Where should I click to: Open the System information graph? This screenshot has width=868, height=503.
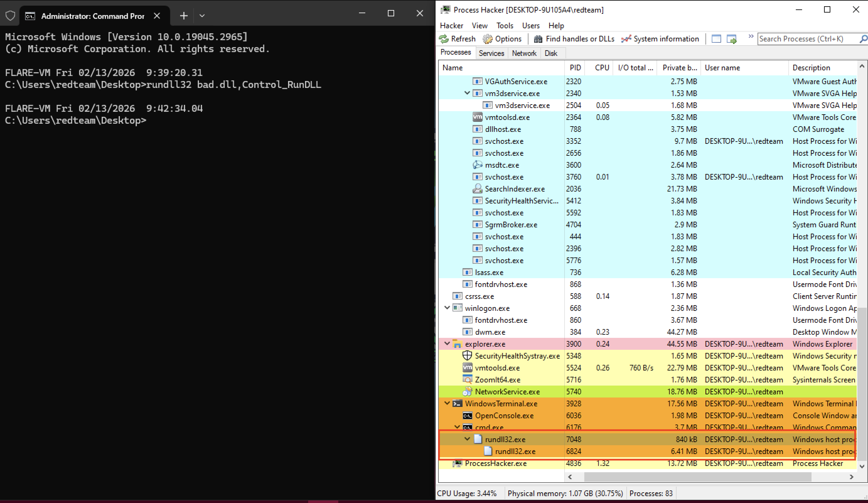coord(660,39)
